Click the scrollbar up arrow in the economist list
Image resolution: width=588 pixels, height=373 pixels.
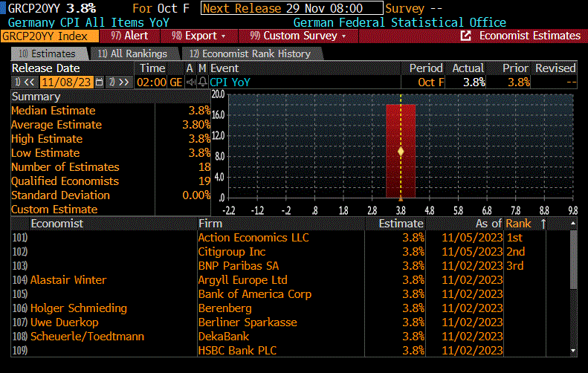(573, 224)
